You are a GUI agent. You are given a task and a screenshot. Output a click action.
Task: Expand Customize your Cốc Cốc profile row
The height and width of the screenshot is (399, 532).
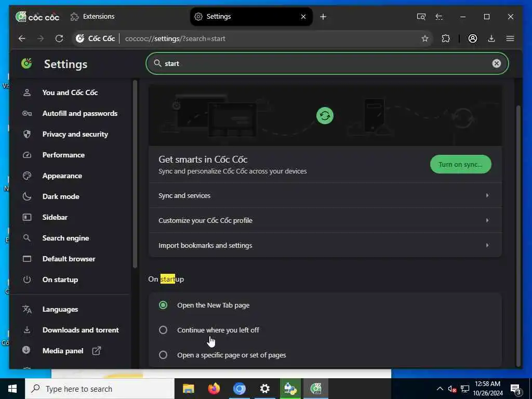click(x=325, y=220)
